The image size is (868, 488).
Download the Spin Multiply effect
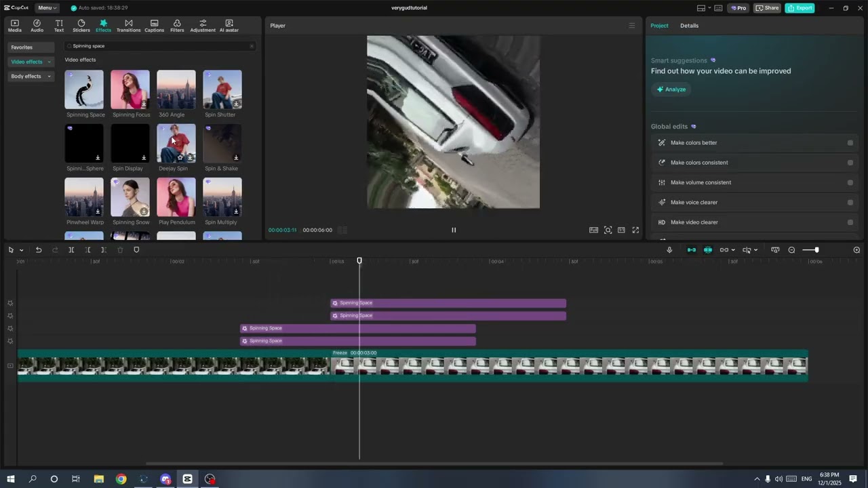(x=236, y=211)
